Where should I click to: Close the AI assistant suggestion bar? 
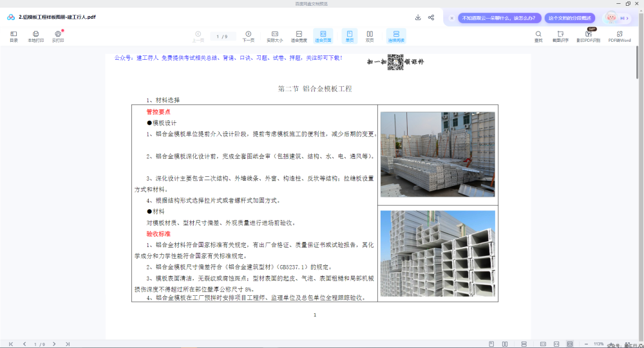452,18
